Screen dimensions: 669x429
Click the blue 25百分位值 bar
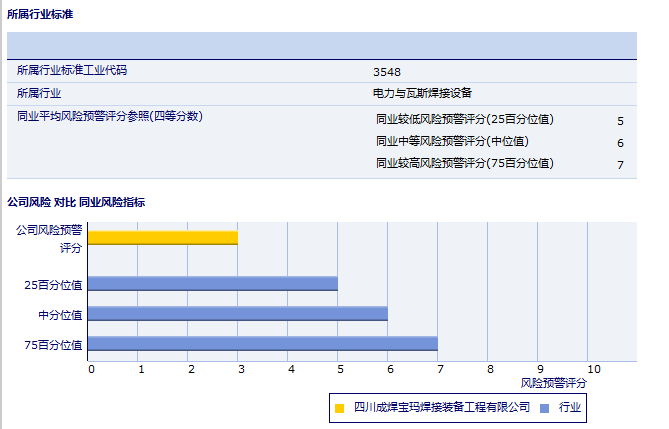click(212, 283)
